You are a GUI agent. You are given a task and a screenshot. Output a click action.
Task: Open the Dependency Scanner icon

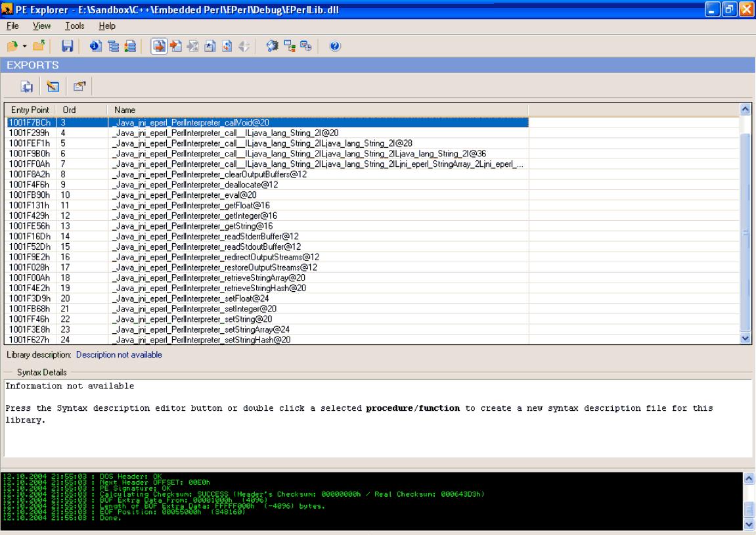[x=290, y=46]
